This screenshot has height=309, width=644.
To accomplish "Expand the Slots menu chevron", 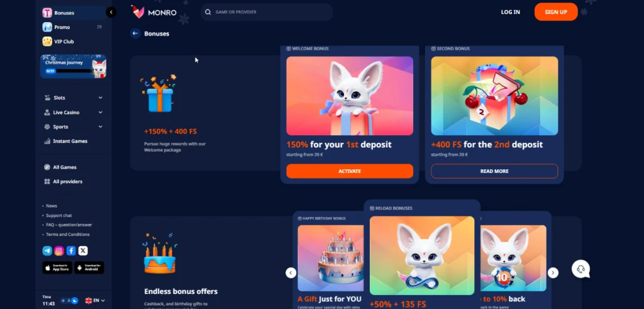I will [x=100, y=98].
